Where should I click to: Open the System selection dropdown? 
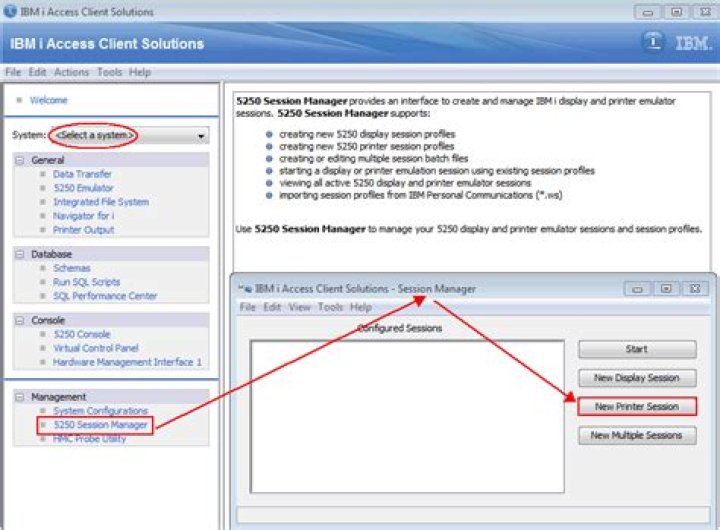coord(130,135)
